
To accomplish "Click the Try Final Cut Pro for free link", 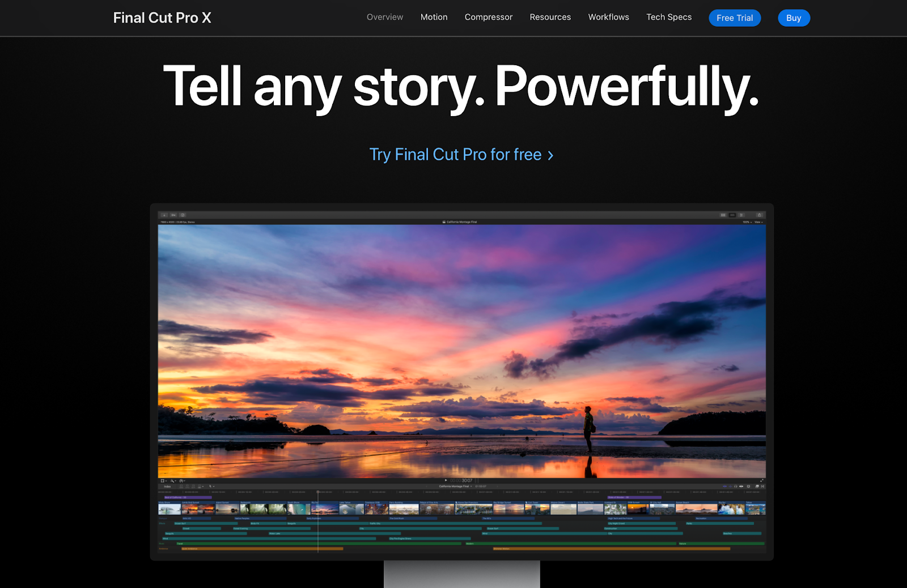I will 460,154.
